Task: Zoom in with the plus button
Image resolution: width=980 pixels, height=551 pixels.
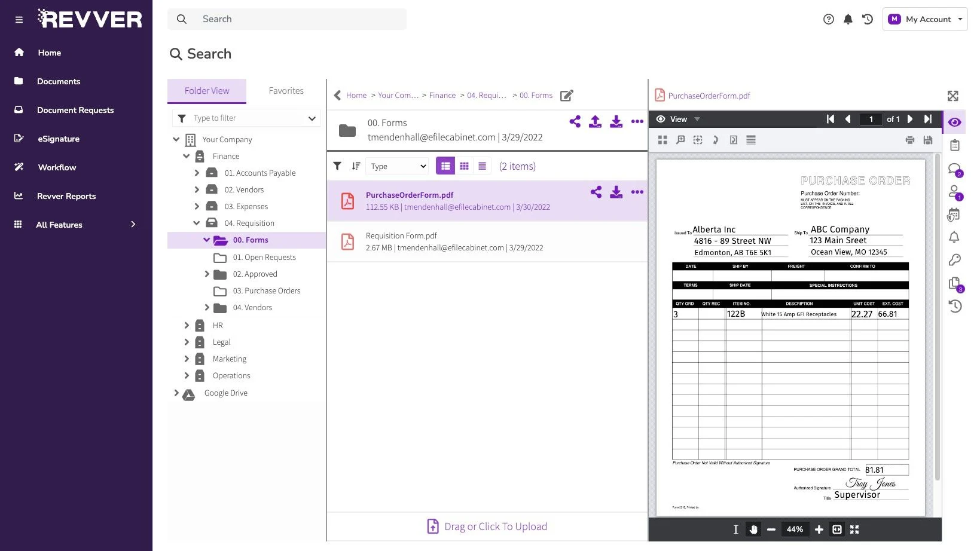Action: click(819, 529)
